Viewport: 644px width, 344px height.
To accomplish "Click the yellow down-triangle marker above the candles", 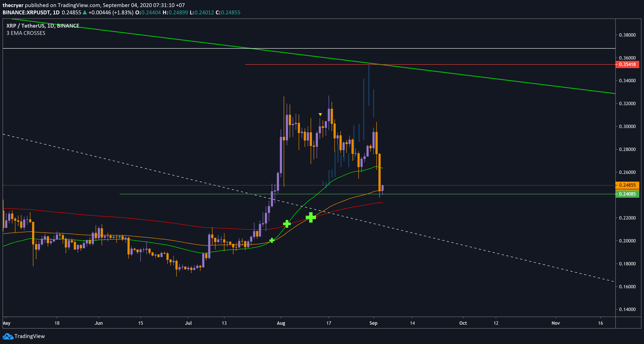I will (320, 114).
